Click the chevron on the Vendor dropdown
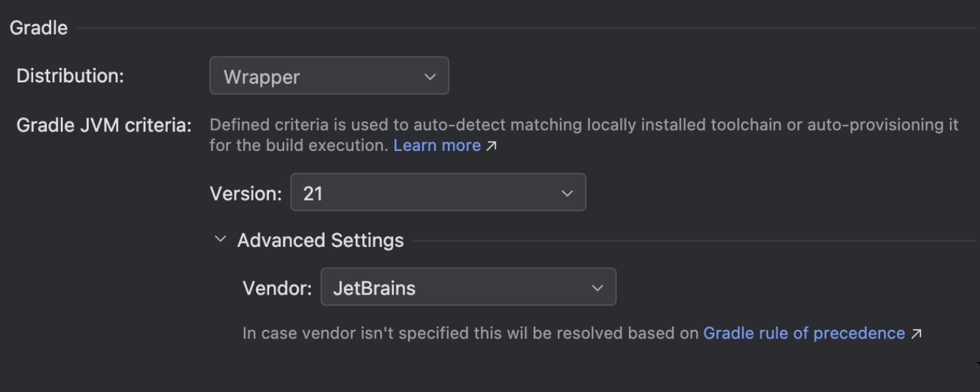 pos(596,287)
